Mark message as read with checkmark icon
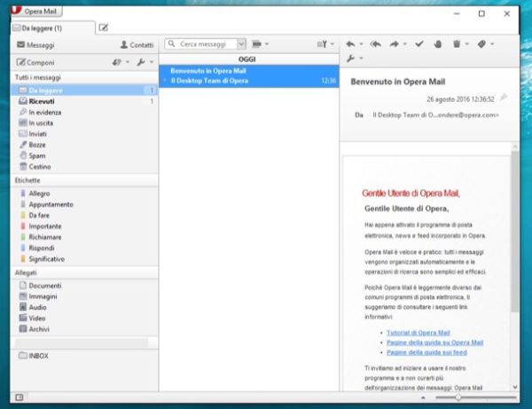This screenshot has height=409, width=532. point(419,43)
